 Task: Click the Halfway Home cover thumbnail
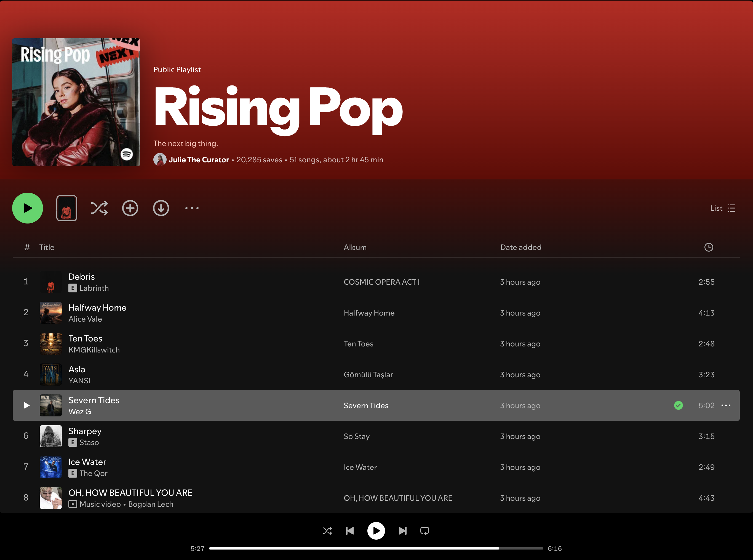pyautogui.click(x=51, y=313)
